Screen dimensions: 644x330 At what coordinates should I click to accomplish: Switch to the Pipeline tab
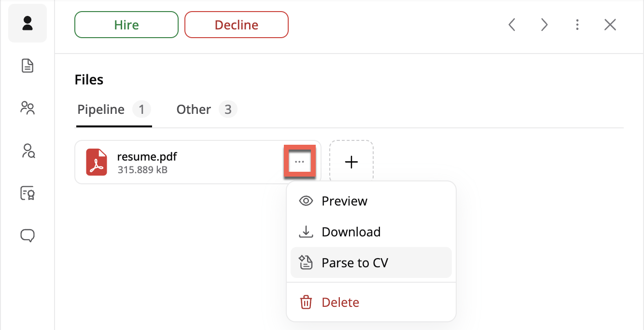pyautogui.click(x=114, y=110)
